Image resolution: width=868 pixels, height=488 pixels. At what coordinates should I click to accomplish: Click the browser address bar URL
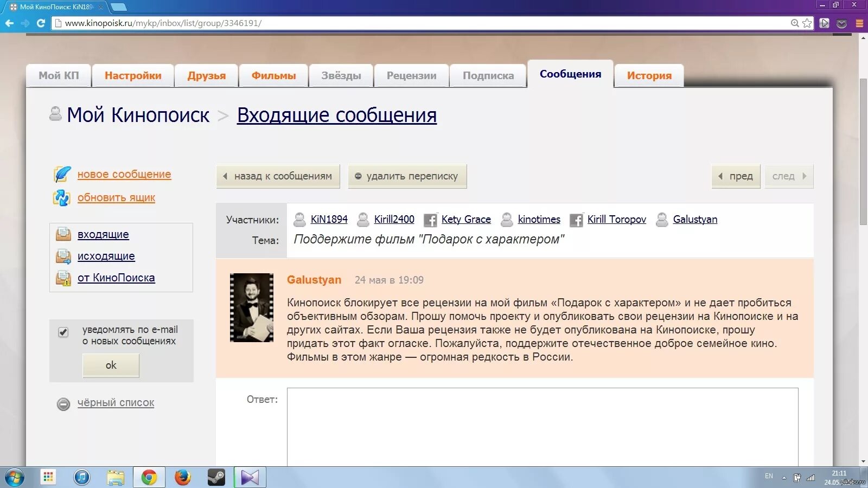click(163, 23)
